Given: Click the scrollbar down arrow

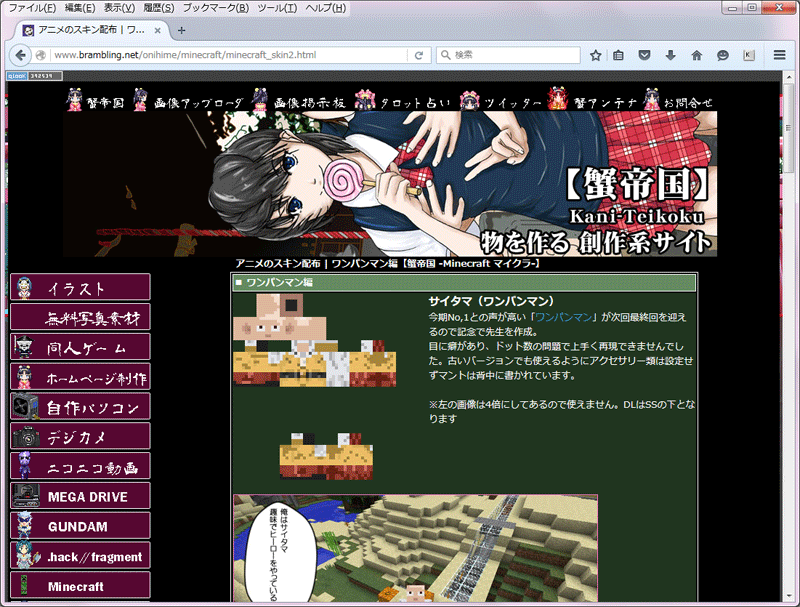Looking at the screenshot, I should click(x=789, y=597).
